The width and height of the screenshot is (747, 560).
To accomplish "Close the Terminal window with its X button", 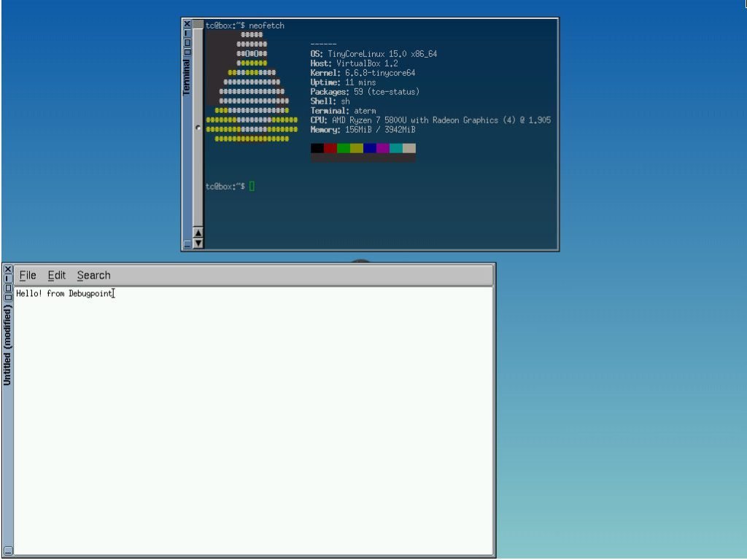I will pyautogui.click(x=187, y=24).
